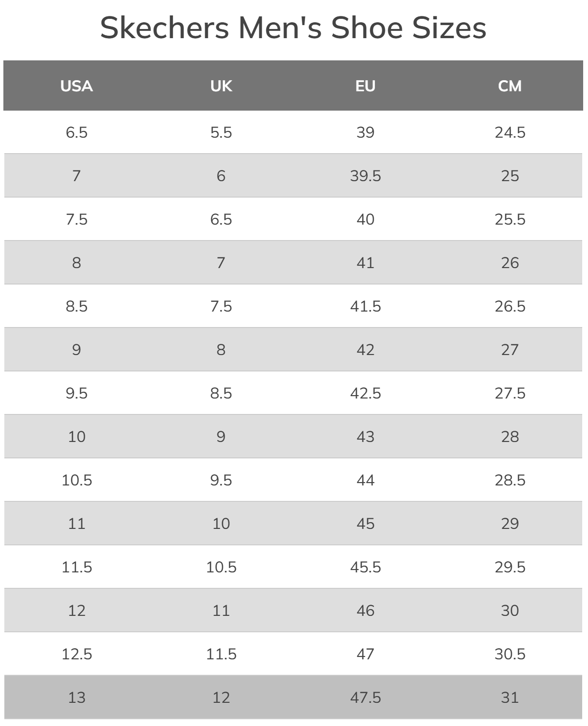Image resolution: width=588 pixels, height=726 pixels.
Task: Click the UK column header
Action: [x=221, y=86]
